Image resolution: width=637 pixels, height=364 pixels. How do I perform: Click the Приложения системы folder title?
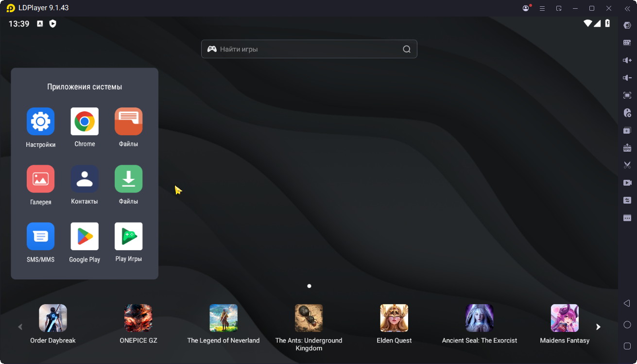point(85,87)
